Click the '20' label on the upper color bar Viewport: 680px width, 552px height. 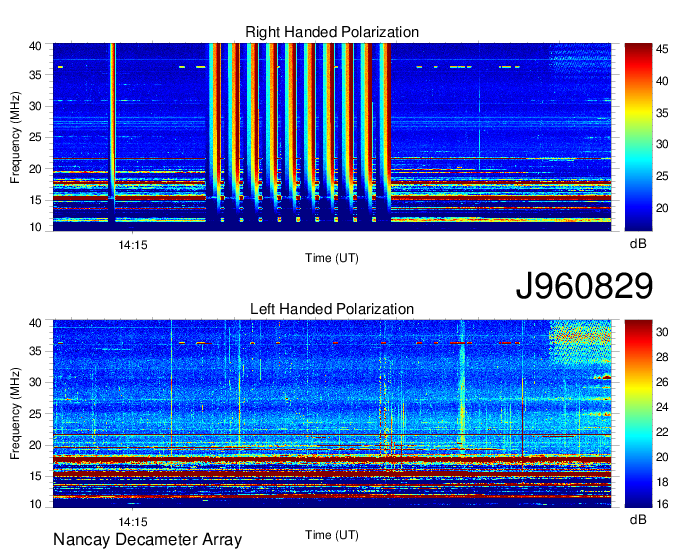[662, 208]
